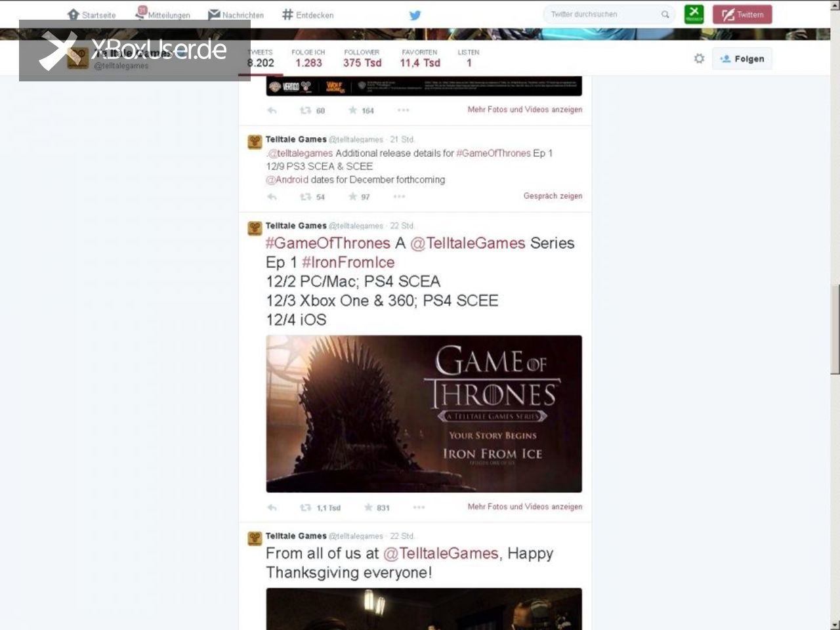Open Telltale Games avatar on Iron From Ice tweet
840x630 pixels.
pos(255,228)
